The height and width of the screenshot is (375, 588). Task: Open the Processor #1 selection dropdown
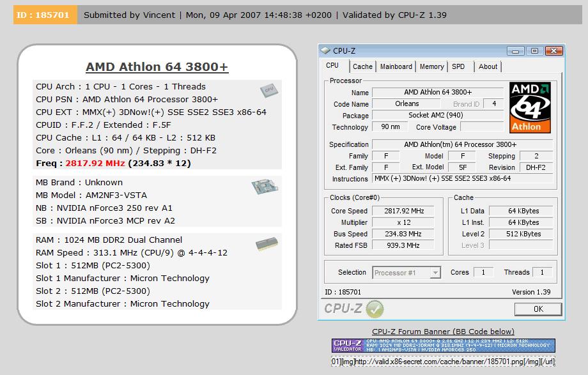point(406,273)
